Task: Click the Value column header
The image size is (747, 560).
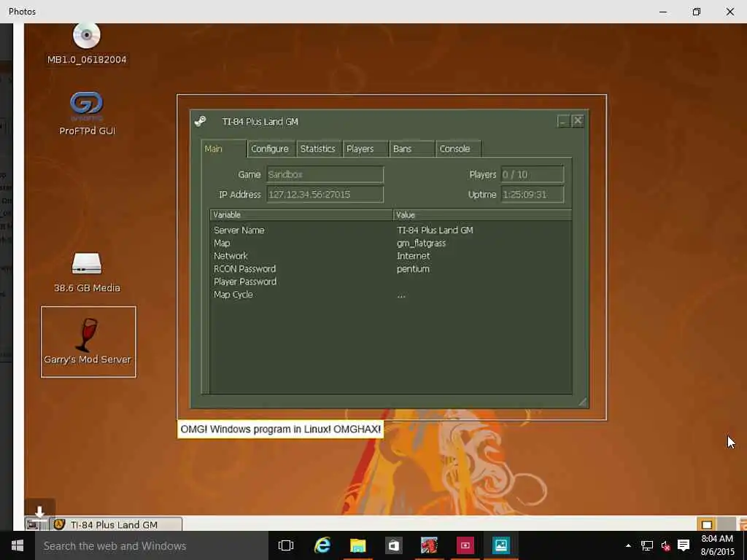Action: pos(482,215)
